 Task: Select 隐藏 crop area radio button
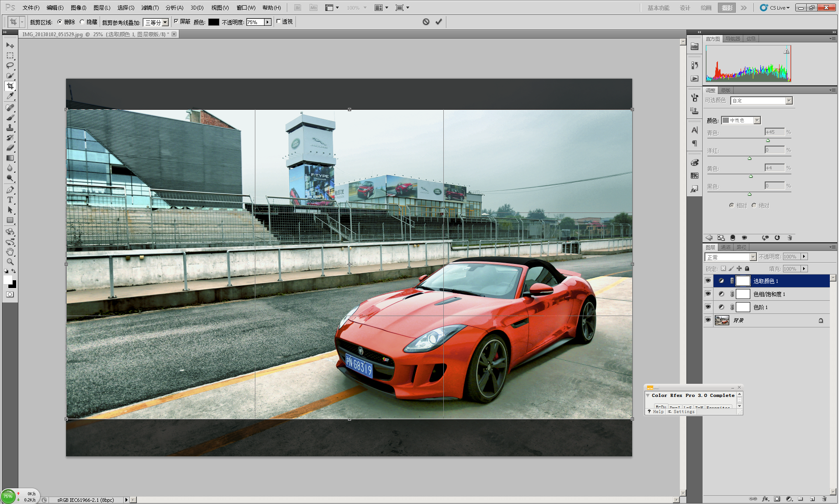[x=82, y=22]
